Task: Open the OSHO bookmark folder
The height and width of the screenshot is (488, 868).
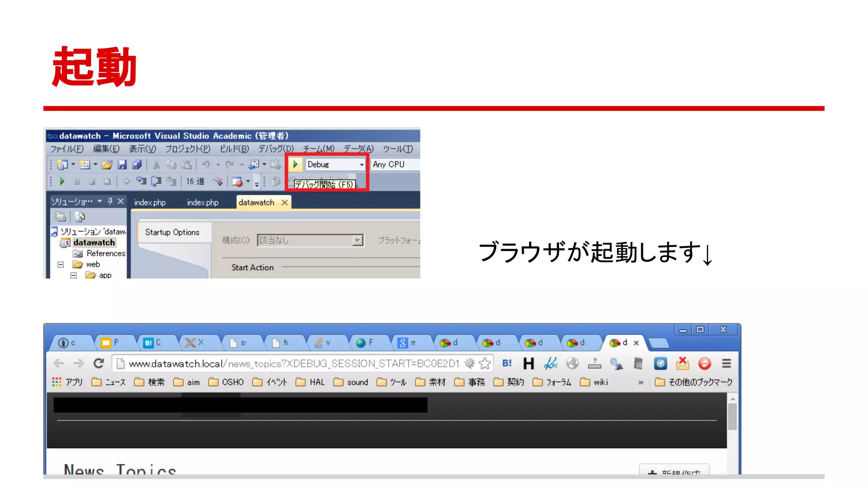Action: click(226, 382)
